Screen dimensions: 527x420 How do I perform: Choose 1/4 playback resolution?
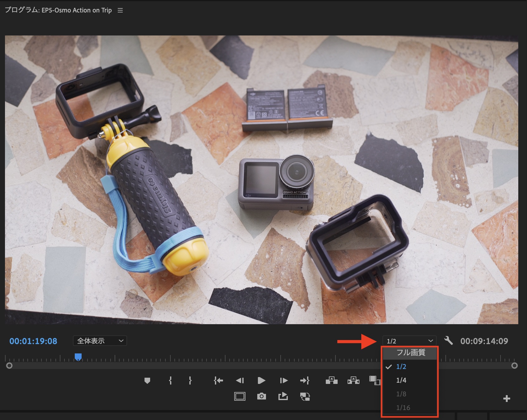(401, 380)
